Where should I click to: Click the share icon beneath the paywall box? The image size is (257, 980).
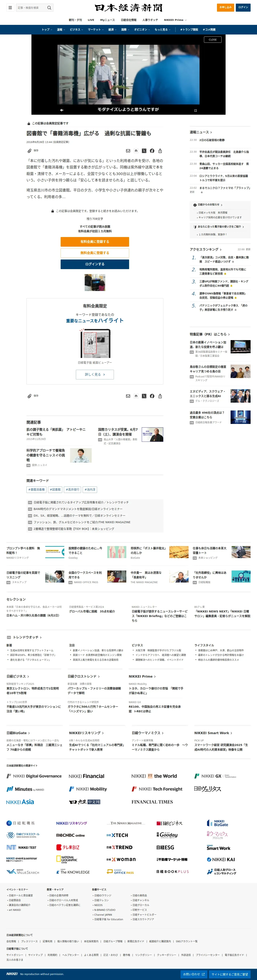click(160, 396)
